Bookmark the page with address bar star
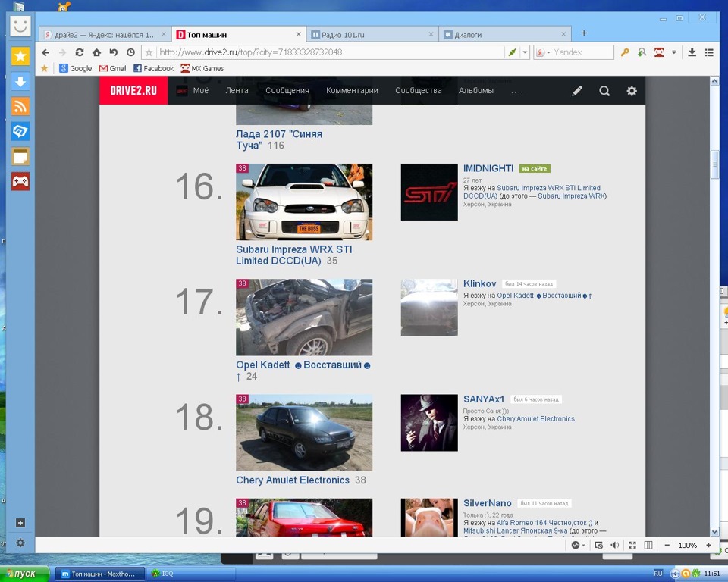 [x=149, y=52]
